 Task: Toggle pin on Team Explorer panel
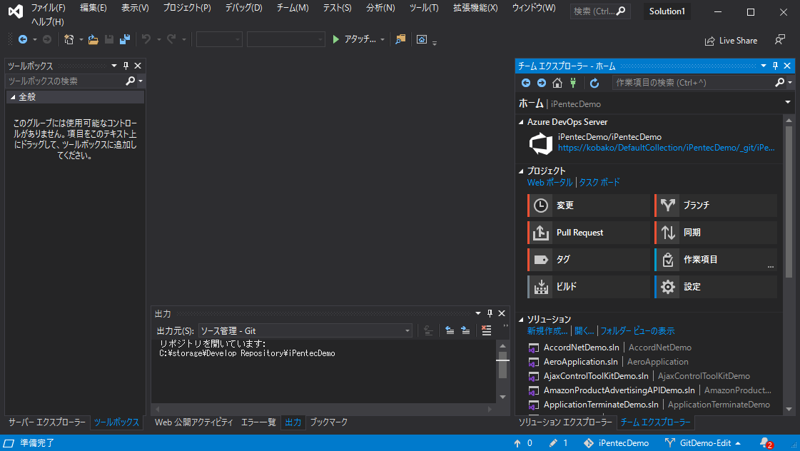click(x=775, y=66)
